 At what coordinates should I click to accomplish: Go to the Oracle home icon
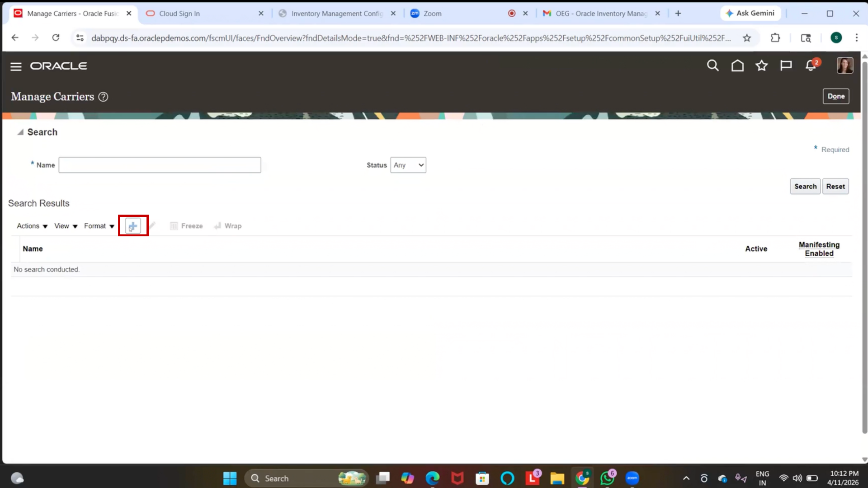point(737,66)
